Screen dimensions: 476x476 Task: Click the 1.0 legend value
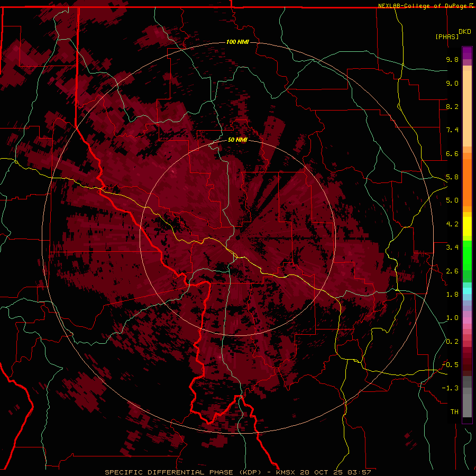click(x=452, y=318)
